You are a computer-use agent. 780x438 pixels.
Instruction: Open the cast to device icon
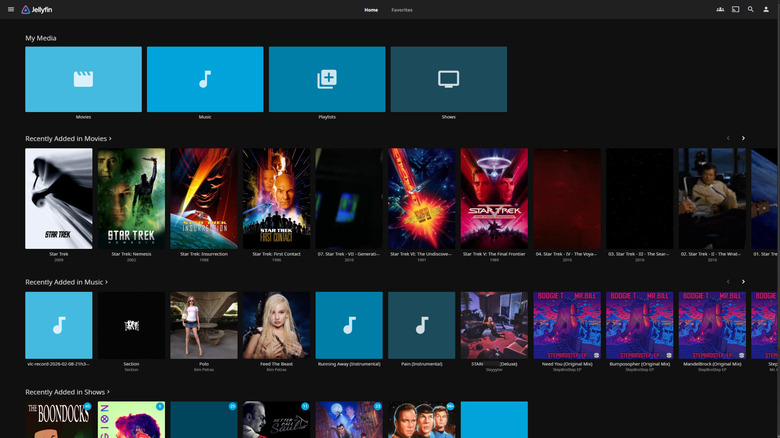point(735,9)
